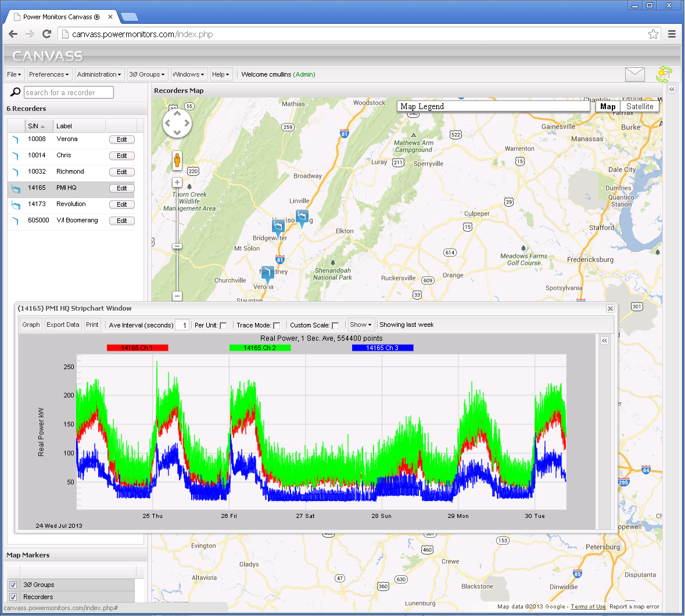This screenshot has width=685, height=616.
Task: Click Edit button for Richmond recorder
Action: pos(121,172)
